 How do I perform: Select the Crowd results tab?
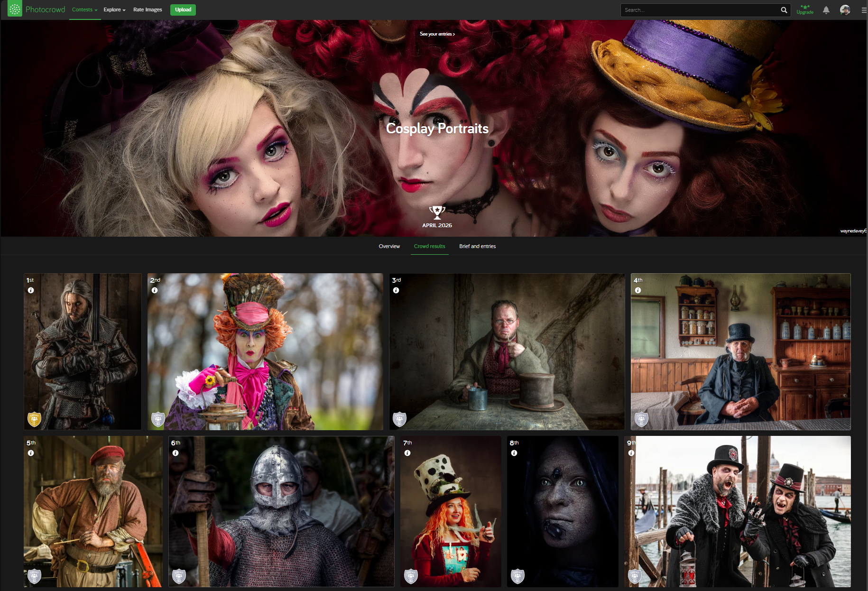pyautogui.click(x=429, y=246)
